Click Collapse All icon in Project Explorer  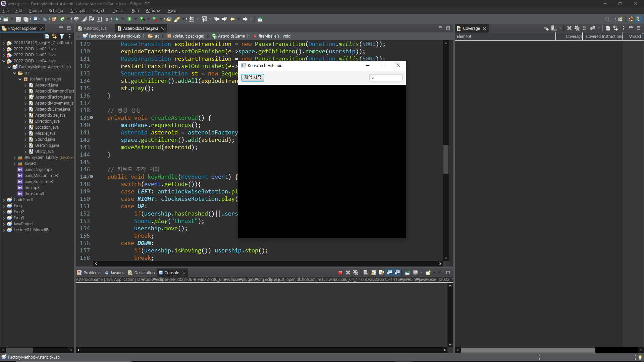click(x=47, y=36)
